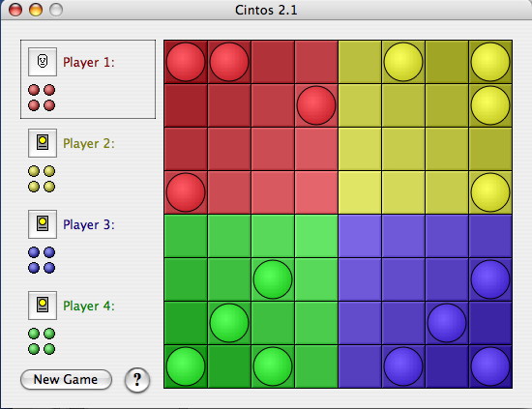Select the red piece in the board's fourth row
The width and height of the screenshot is (532, 409).
[186, 192]
